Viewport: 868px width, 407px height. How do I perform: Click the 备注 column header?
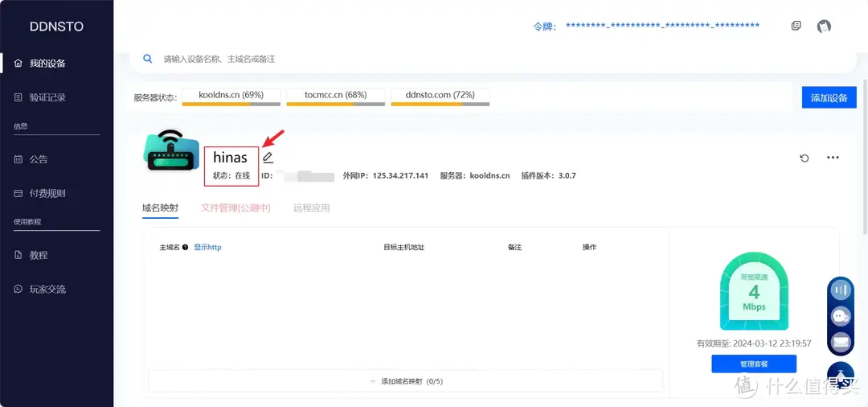(514, 248)
